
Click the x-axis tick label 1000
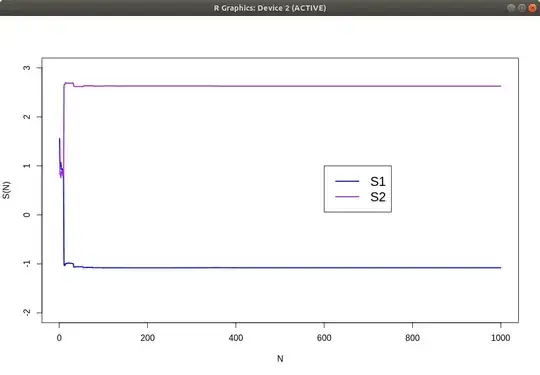500,338
